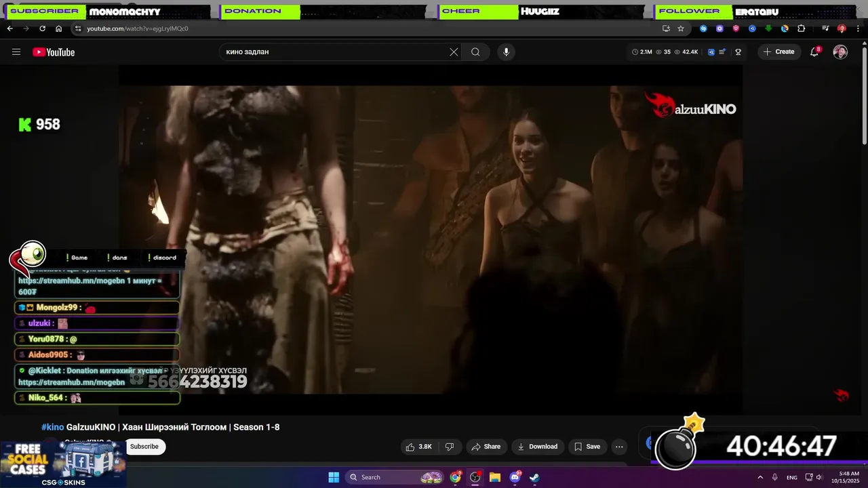Viewport: 868px width, 488px height.
Task: Click the Share button
Action: [x=486, y=447]
